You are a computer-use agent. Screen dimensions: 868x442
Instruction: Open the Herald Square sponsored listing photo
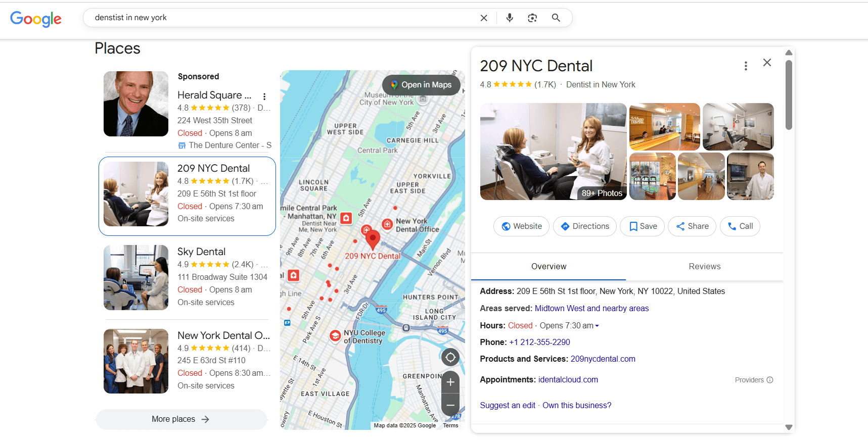[x=136, y=104]
